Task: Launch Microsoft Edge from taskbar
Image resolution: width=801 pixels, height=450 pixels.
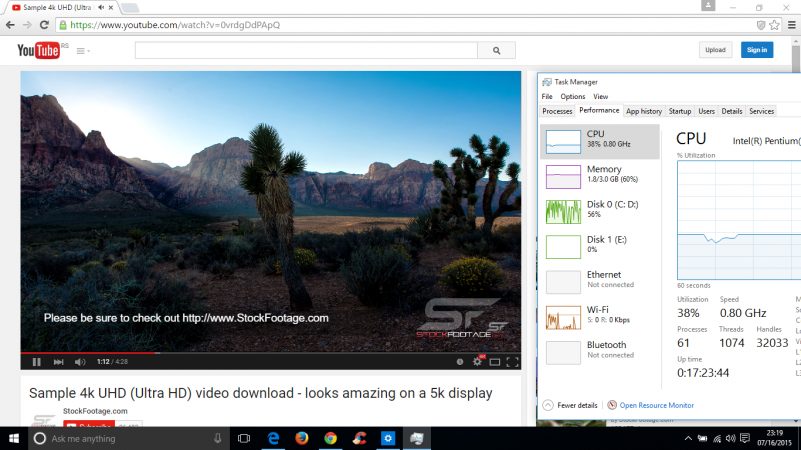Action: pyautogui.click(x=273, y=438)
